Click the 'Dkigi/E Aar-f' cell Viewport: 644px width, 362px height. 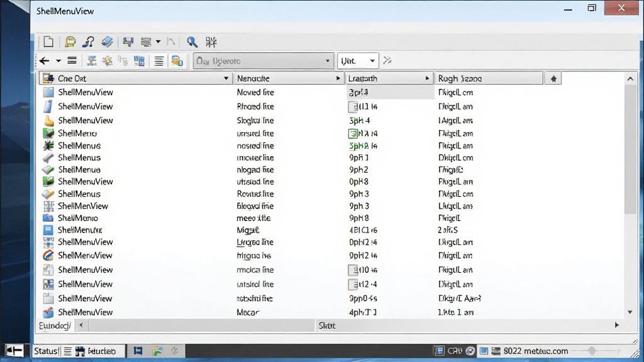pos(459,299)
